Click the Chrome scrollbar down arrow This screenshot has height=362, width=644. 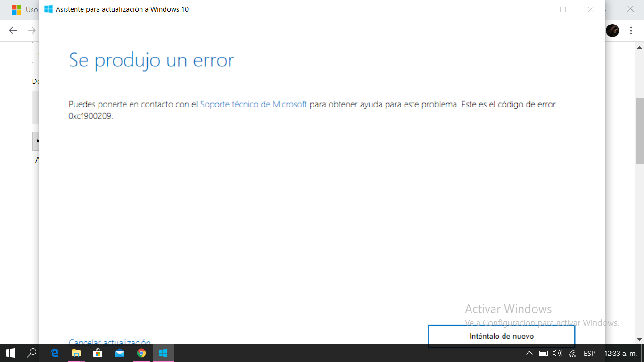coord(640,339)
